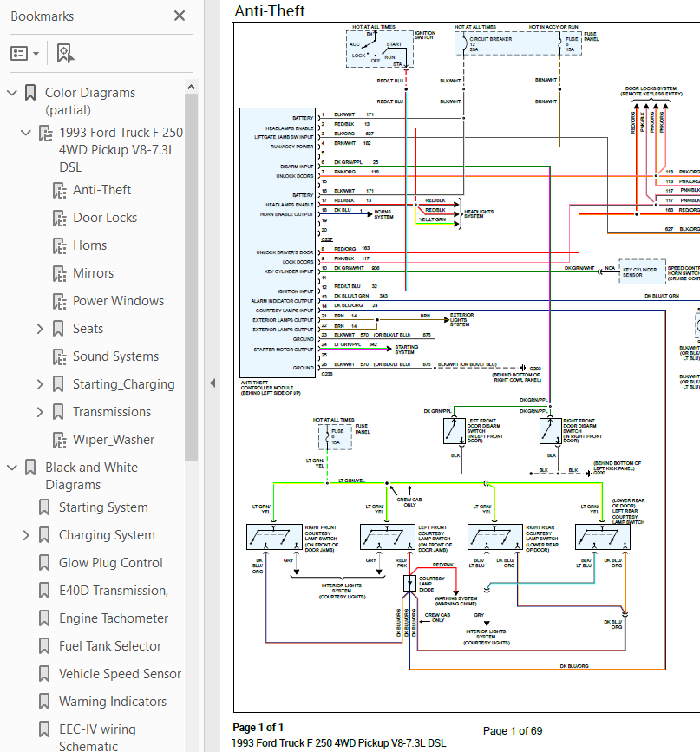This screenshot has width=700, height=752.
Task: Click the bookmarks scrollbar up arrow
Action: pos(191,87)
